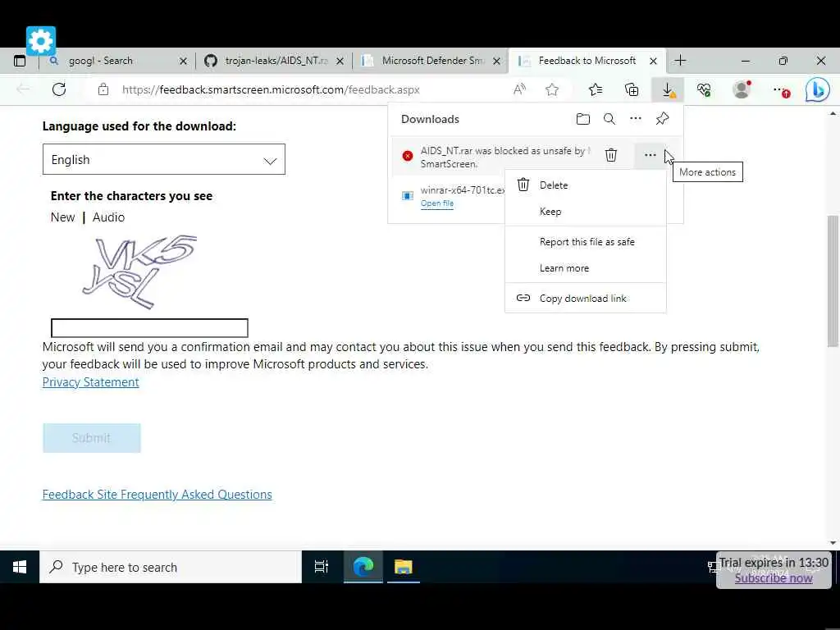The image size is (840, 630).
Task: Click the settings gear overlay icon
Action: 41,41
